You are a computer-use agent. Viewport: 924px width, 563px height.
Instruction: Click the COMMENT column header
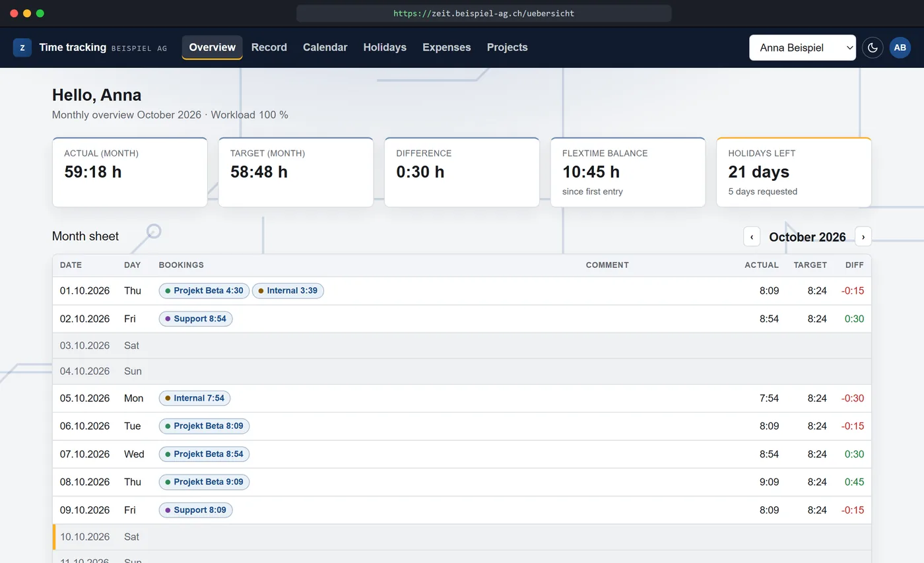pos(607,265)
